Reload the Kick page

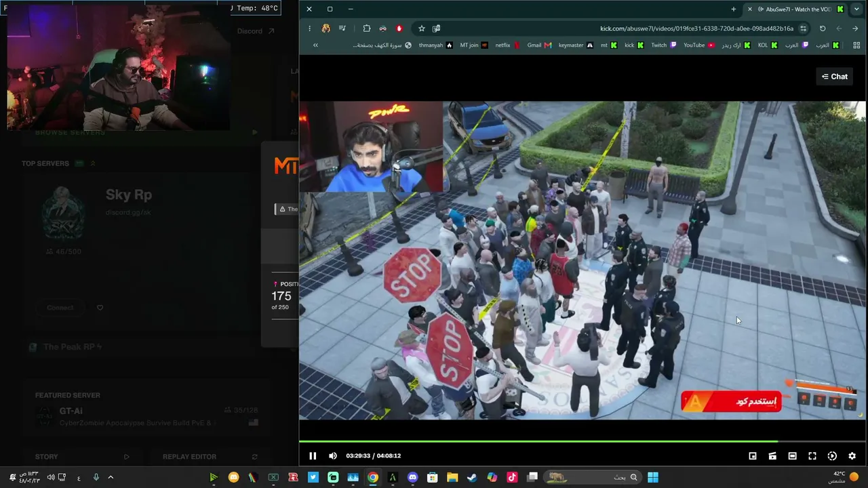point(823,28)
